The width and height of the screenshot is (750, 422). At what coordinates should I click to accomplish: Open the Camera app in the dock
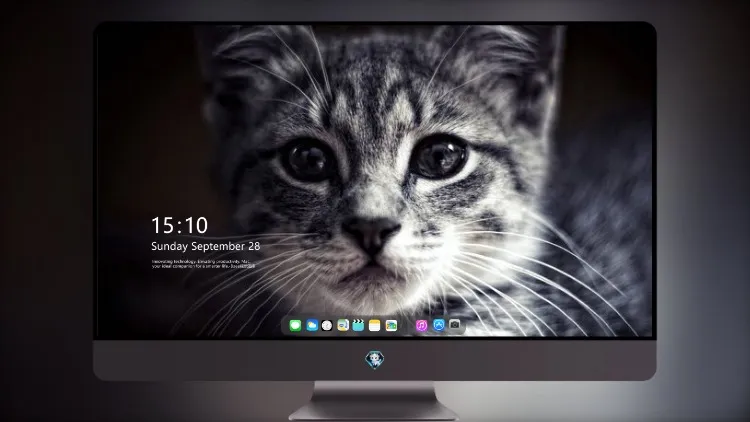coord(455,325)
